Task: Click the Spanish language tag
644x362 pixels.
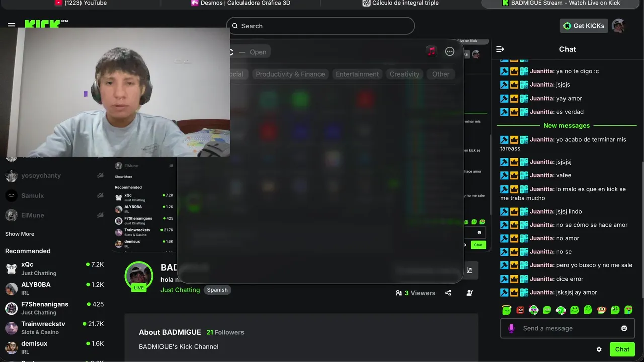Action: 217,290
